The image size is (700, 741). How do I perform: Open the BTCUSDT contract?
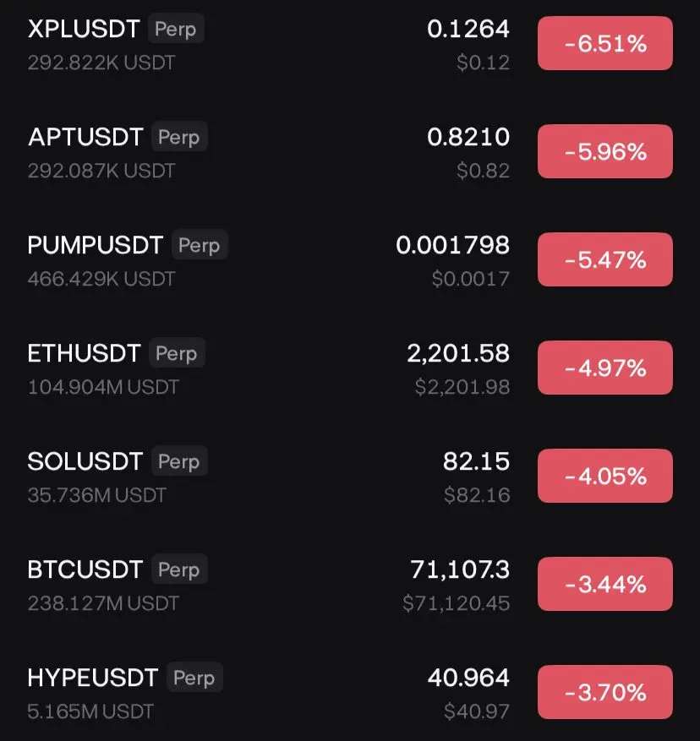tap(85, 569)
